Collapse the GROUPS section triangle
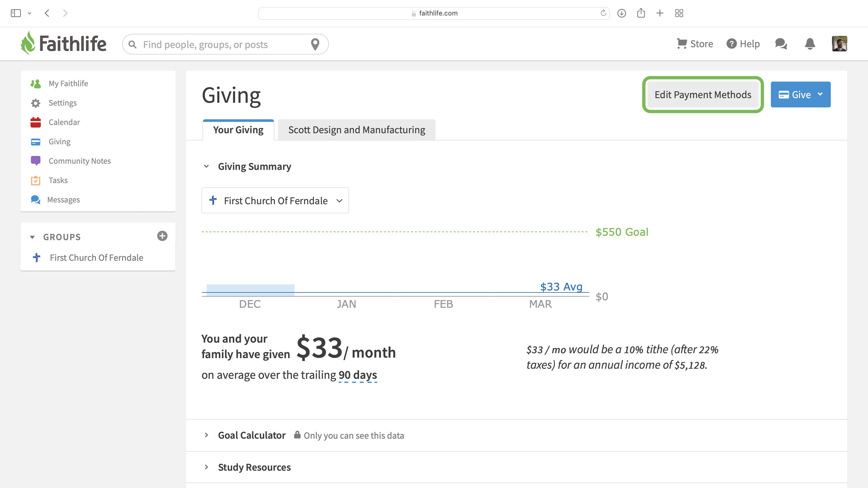 tap(32, 237)
